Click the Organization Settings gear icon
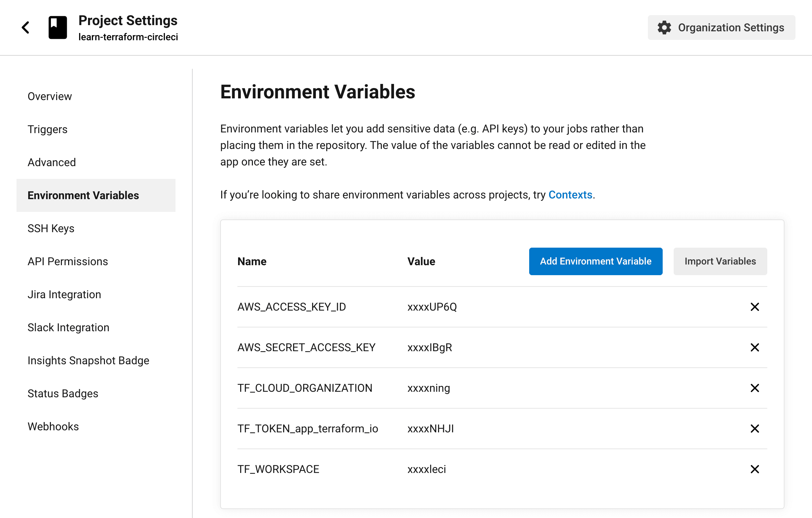The image size is (812, 518). coord(664,27)
